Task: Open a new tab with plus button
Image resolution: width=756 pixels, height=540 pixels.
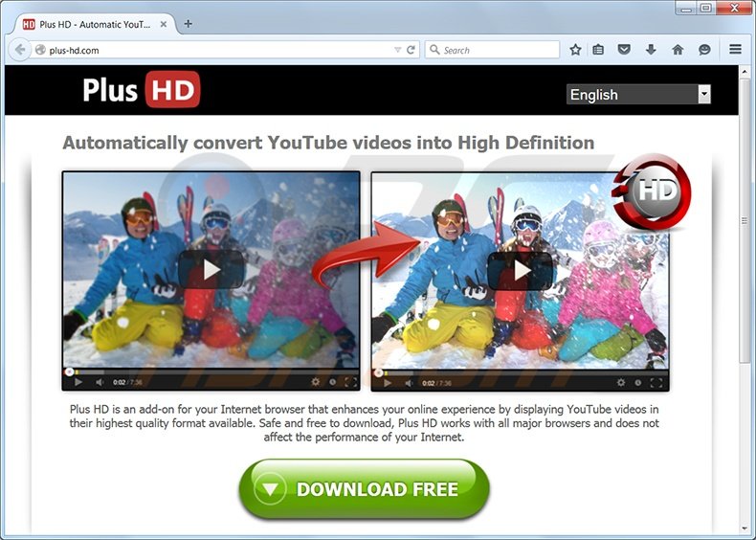Action: 188,24
